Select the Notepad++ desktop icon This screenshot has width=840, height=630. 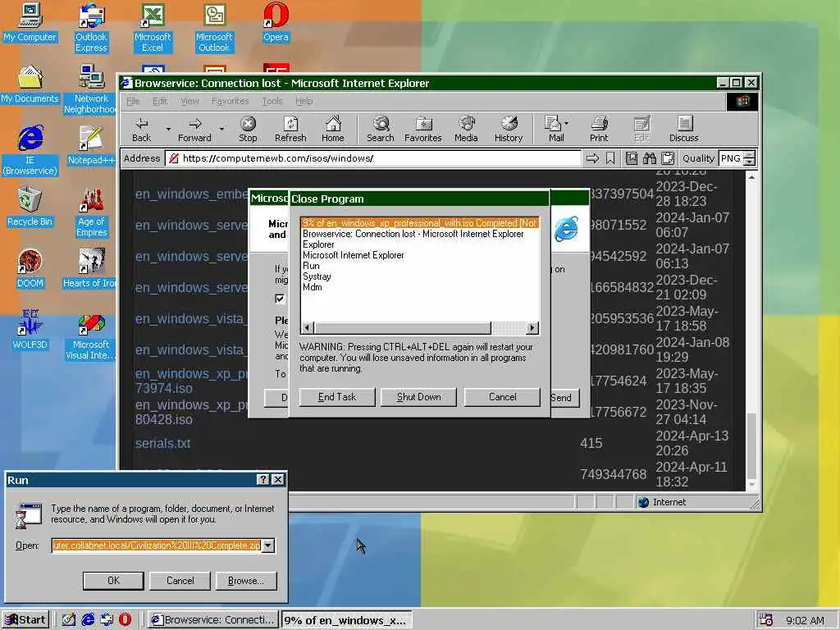[x=91, y=146]
